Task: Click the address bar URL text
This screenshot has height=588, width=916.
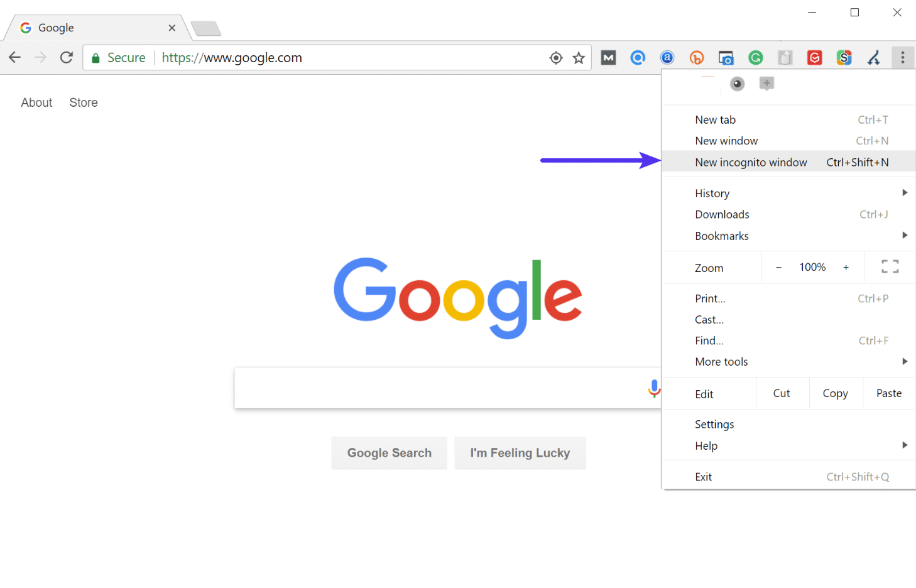Action: click(x=232, y=58)
